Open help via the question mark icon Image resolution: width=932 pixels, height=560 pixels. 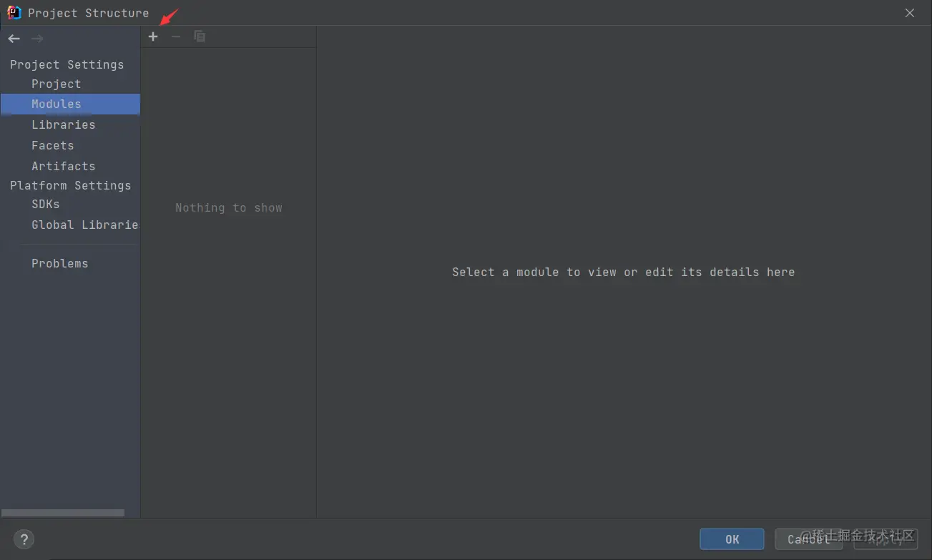click(24, 539)
